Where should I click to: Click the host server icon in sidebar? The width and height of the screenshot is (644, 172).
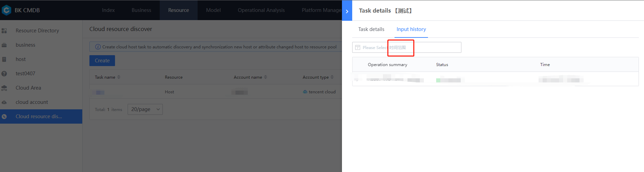tap(4, 59)
